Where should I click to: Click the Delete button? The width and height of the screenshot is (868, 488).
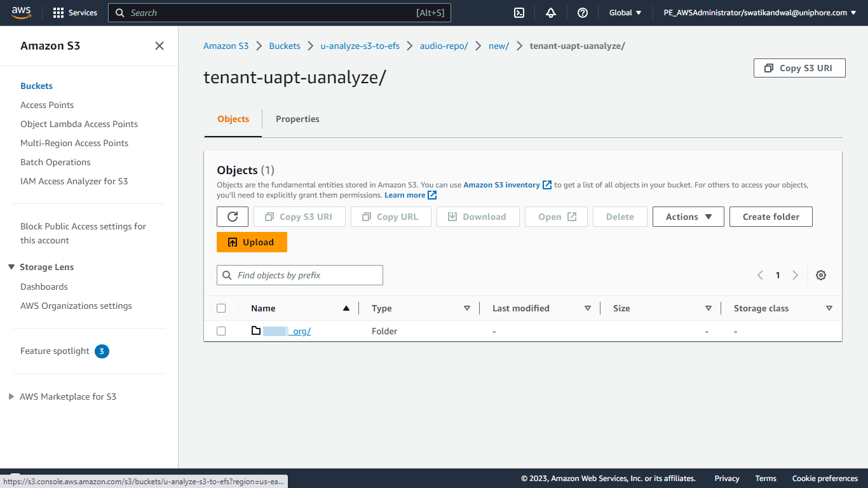620,217
